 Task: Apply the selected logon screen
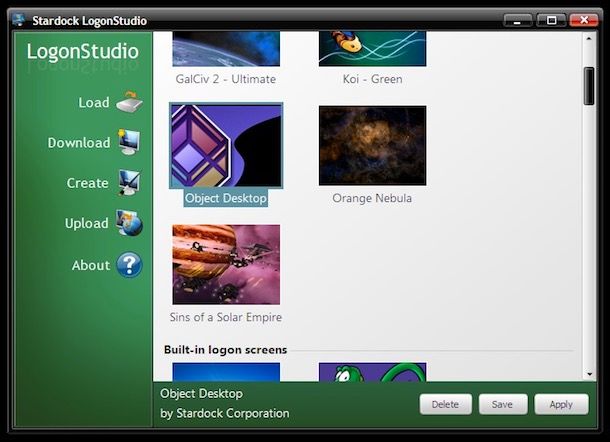pyautogui.click(x=561, y=404)
